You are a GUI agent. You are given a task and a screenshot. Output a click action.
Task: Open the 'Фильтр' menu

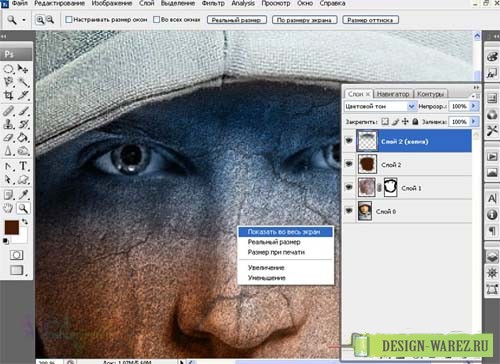(x=213, y=3)
